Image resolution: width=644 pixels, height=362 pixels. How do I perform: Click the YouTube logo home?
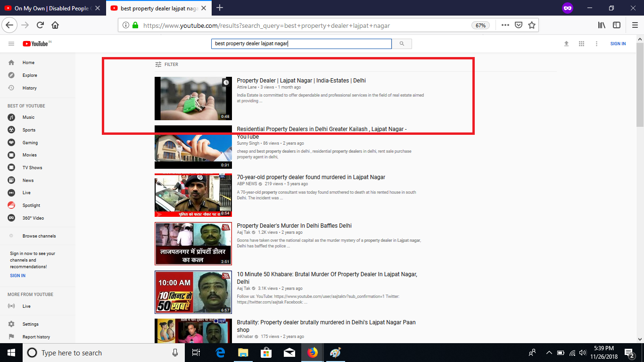[x=37, y=44]
